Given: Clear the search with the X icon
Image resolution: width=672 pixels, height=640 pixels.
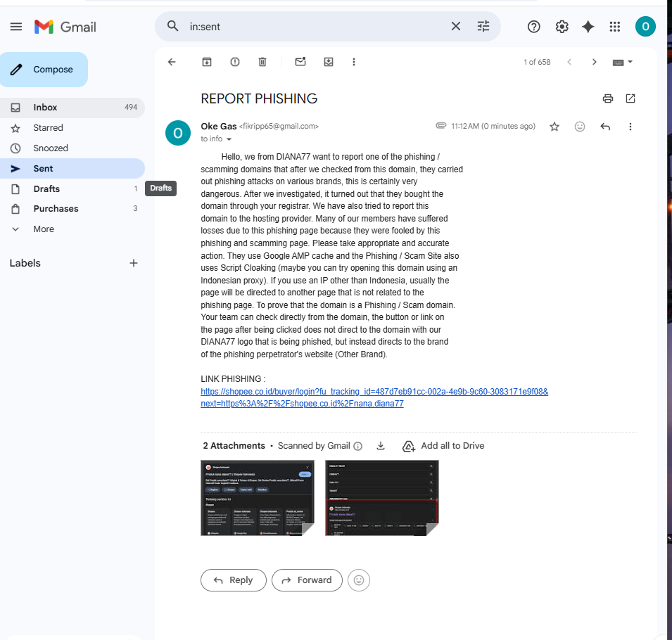Looking at the screenshot, I should pos(456,27).
